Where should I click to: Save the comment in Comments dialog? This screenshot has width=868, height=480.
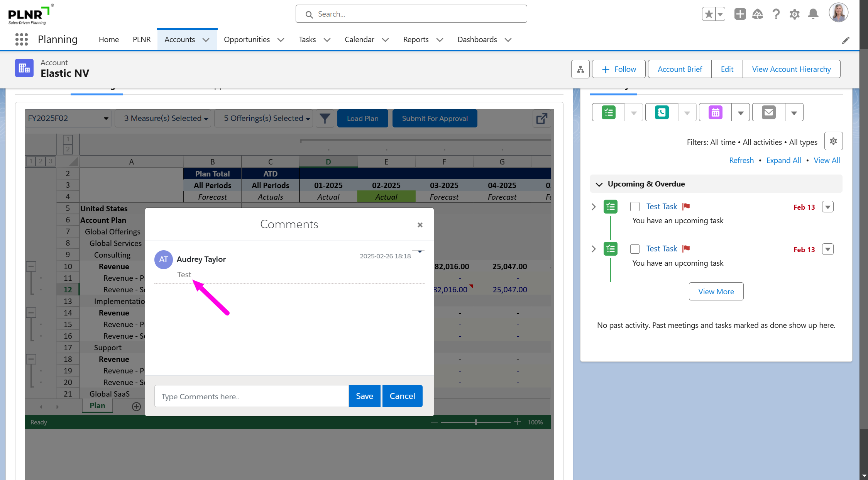(364, 396)
